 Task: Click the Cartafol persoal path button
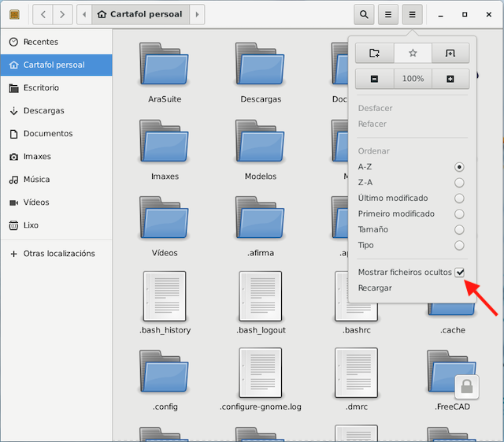click(140, 14)
